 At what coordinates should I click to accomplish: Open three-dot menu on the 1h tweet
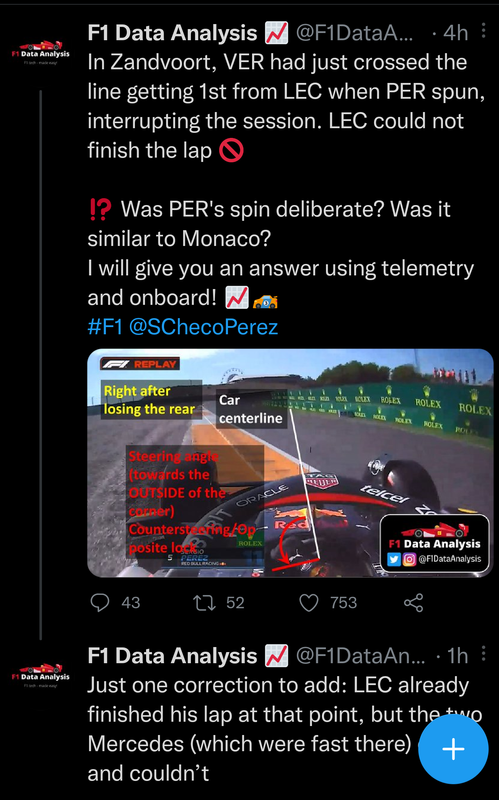pos(483,654)
